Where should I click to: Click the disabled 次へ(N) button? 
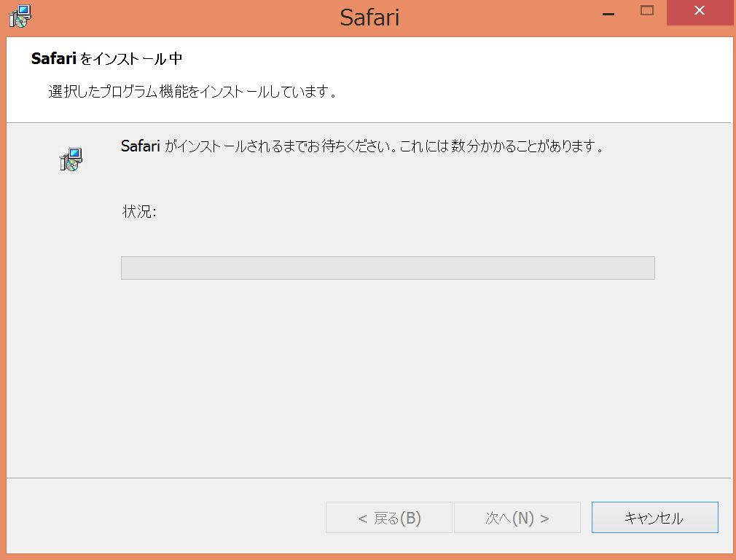click(517, 518)
